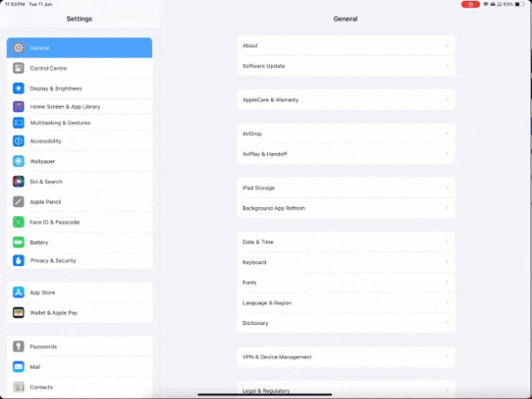
Task: Click the Multitasking & Gestures icon
Action: click(18, 123)
